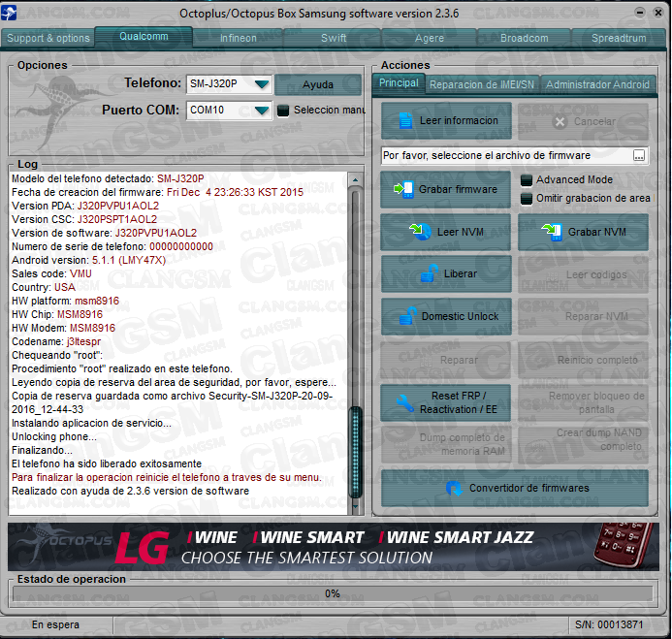Minimize the Octoplus window
672x639 pixels.
click(639, 13)
